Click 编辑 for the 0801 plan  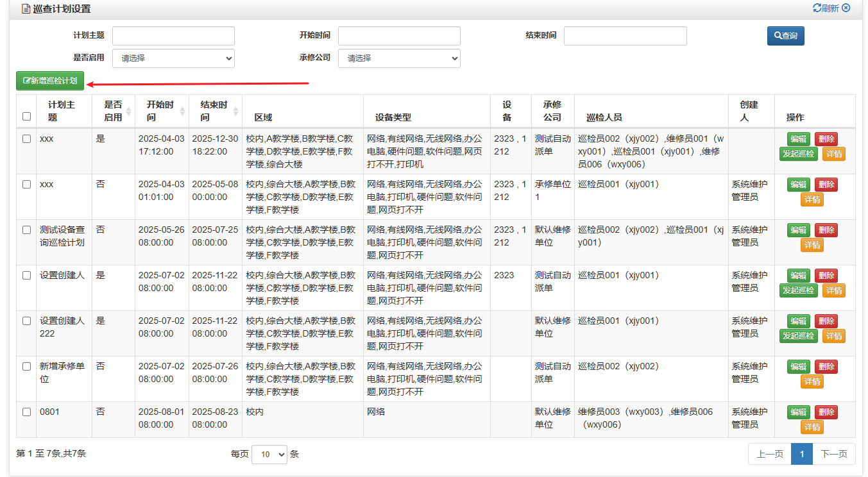[x=799, y=412]
